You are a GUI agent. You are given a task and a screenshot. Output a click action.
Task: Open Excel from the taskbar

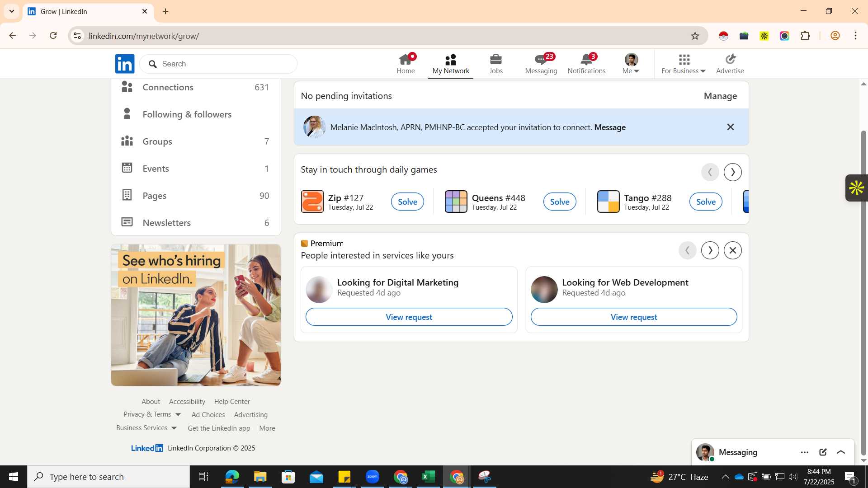[x=429, y=477]
